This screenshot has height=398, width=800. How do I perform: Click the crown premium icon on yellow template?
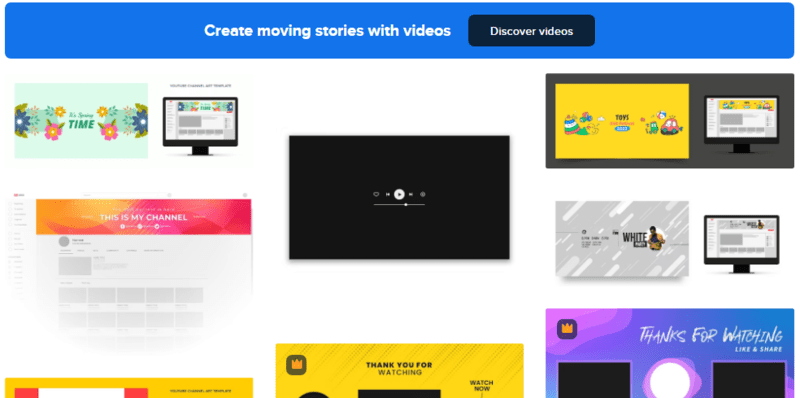point(296,365)
